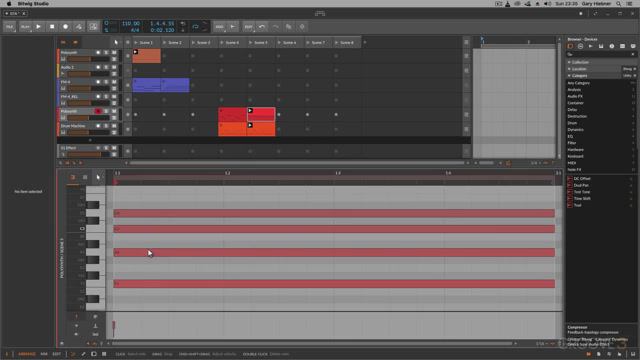Select the pointer tool in the note editor
The width and height of the screenshot is (640, 360).
(98, 177)
